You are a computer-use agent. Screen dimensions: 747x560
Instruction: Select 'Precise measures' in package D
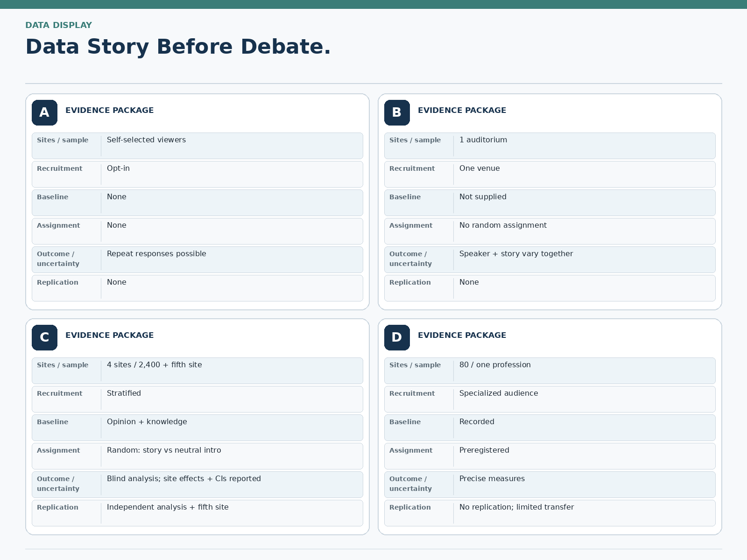click(492, 479)
